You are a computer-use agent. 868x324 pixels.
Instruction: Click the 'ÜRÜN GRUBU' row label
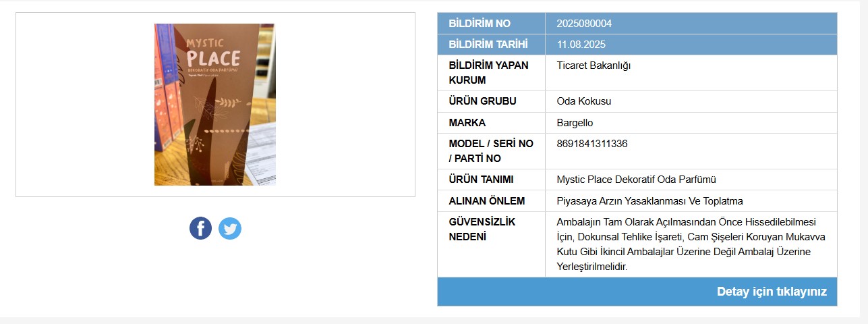(x=482, y=101)
